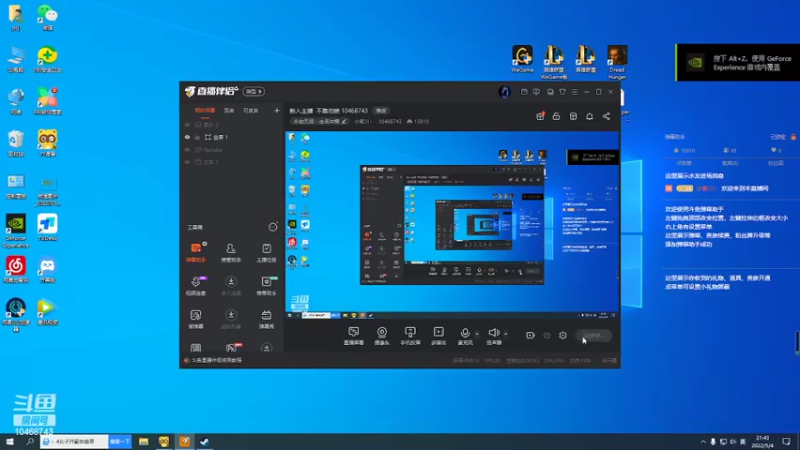Viewport: 800px width, 450px height.
Task: Add live screen capture source
Action: point(354,336)
